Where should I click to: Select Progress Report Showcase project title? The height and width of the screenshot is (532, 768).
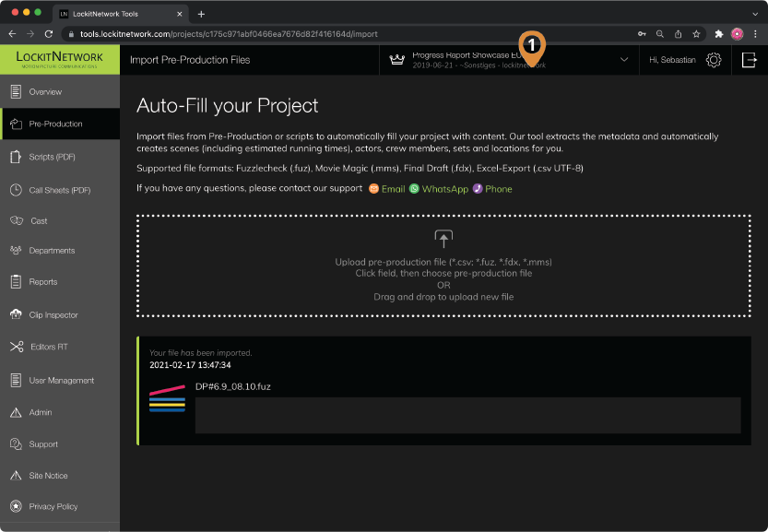(467, 55)
